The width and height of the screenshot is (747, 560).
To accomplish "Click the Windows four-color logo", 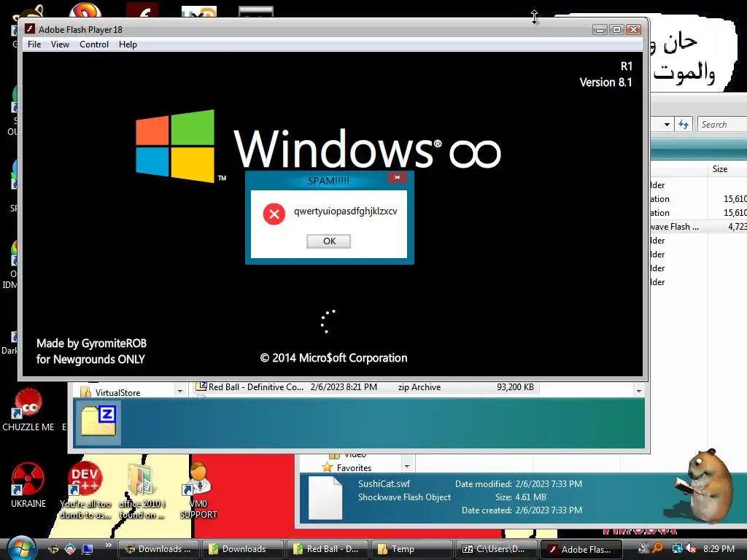I will point(175,146).
